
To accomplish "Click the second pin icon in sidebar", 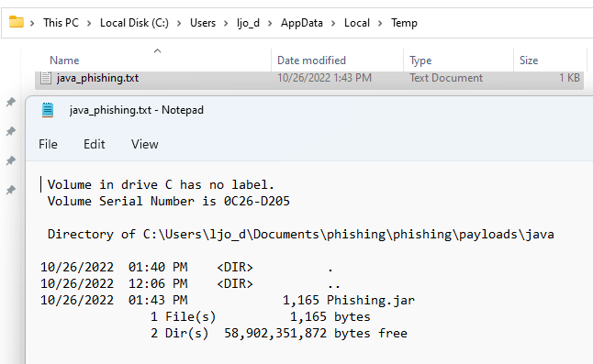I will click(x=11, y=131).
